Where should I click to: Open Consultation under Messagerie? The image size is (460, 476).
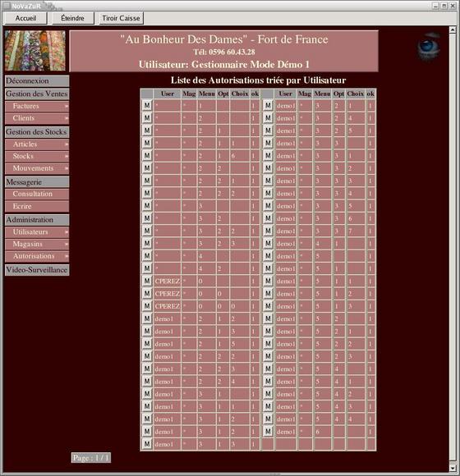[37, 194]
